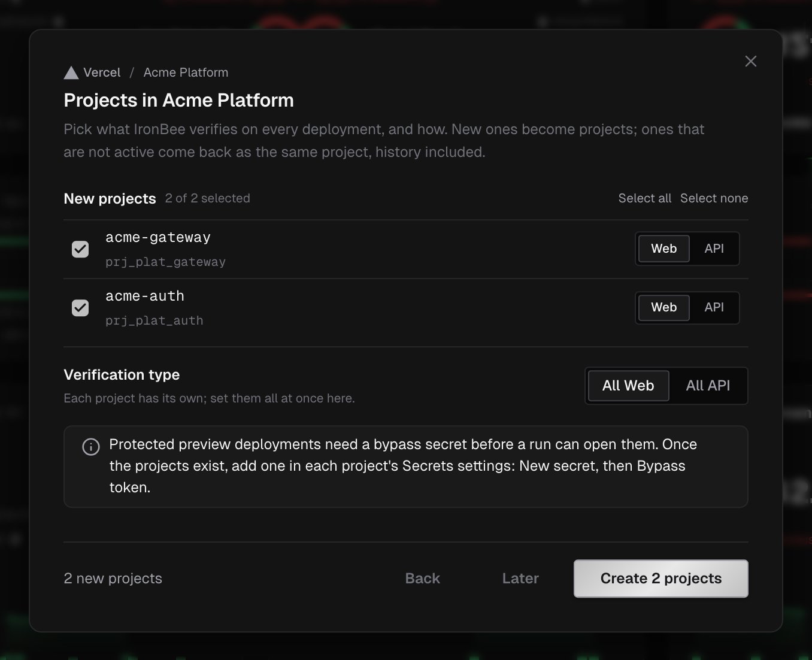812x660 pixels.
Task: Click the acme-gateway project name
Action: [x=158, y=238]
